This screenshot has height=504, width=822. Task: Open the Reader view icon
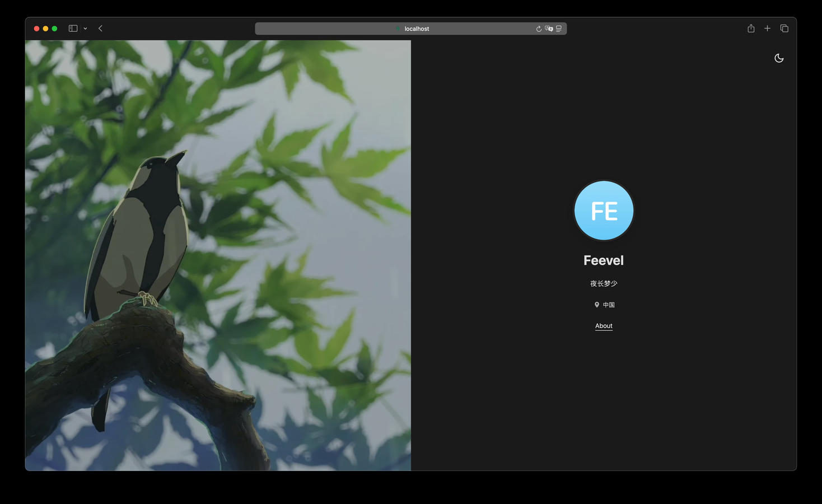click(x=559, y=29)
